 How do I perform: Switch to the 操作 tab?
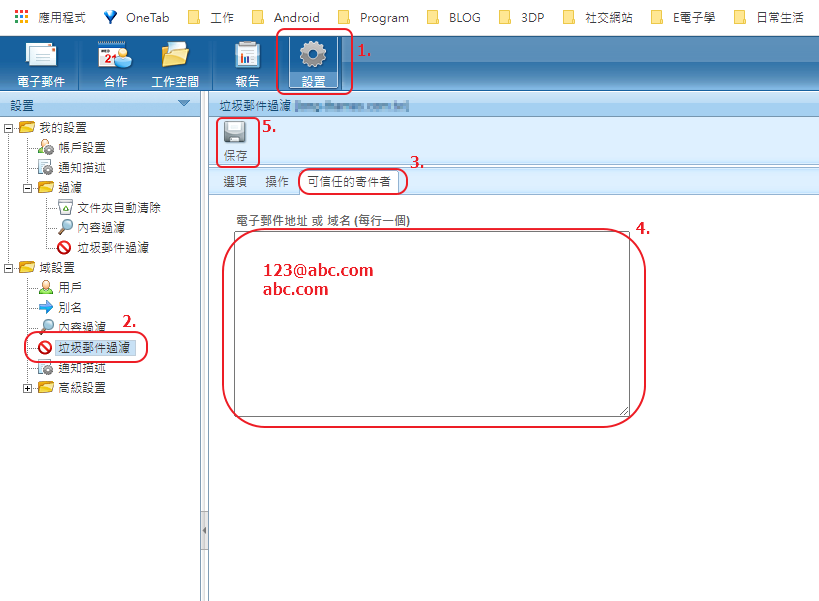pyautogui.click(x=277, y=182)
